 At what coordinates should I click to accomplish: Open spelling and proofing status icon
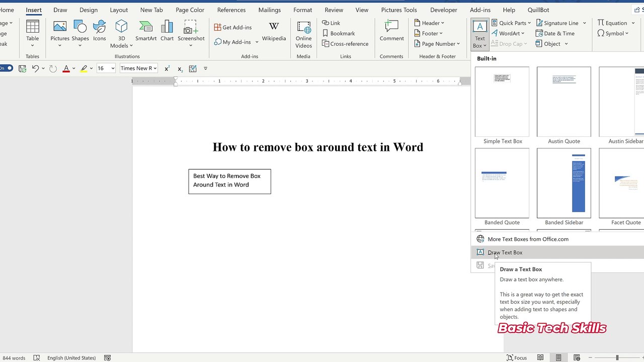click(x=37, y=358)
